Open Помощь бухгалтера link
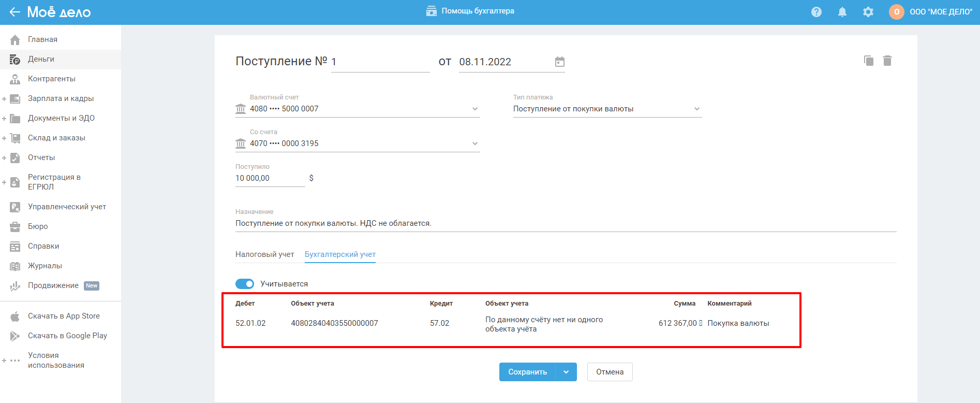Screen dimensions: 980x403 (478, 11)
